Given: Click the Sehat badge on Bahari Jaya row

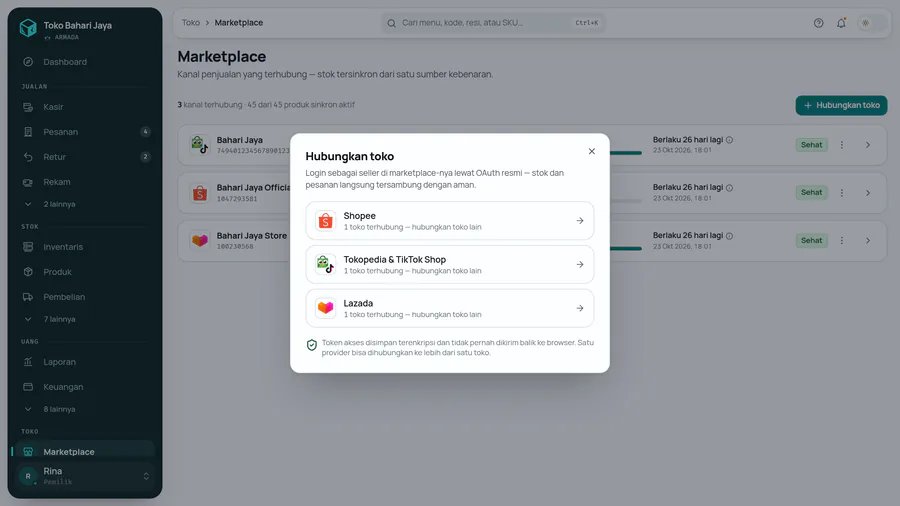Looking at the screenshot, I should coord(812,145).
